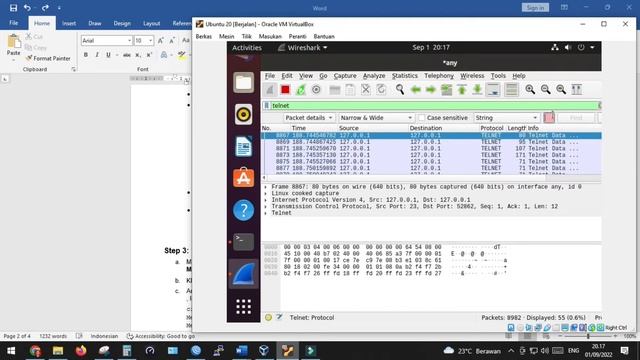Viewport: 640px width, 360px height.
Task: Open the String search type dropdown
Action: tap(507, 118)
